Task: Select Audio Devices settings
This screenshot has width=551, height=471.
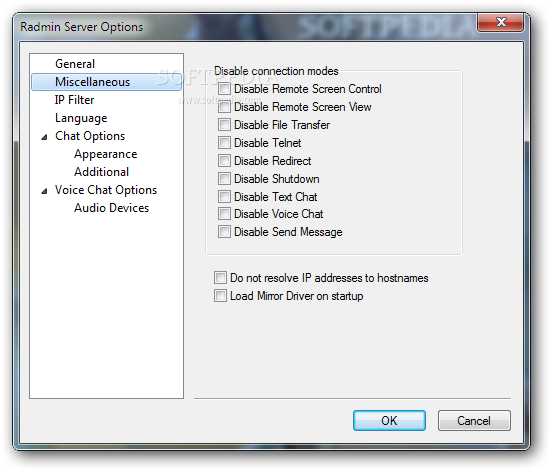Action: click(111, 208)
